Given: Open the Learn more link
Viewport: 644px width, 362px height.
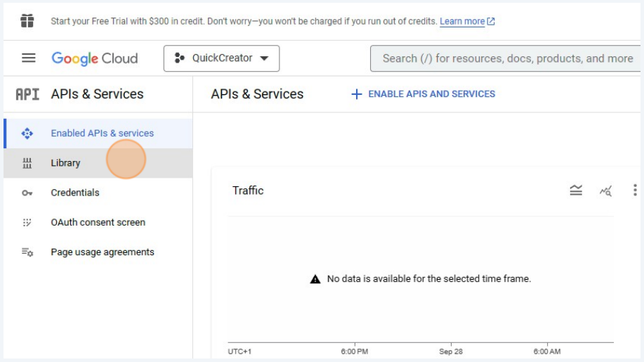Looking at the screenshot, I should pos(462,21).
